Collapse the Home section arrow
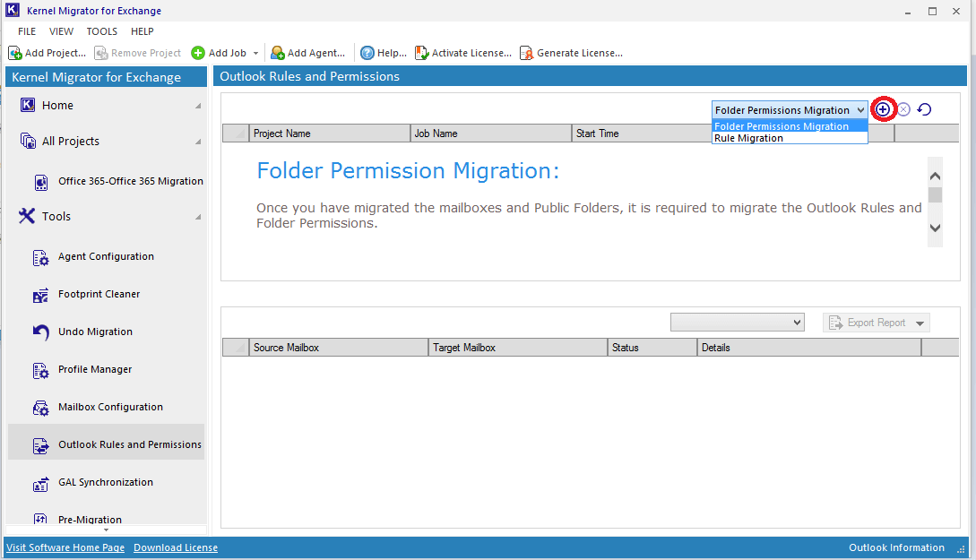The height and width of the screenshot is (560, 976). (198, 106)
